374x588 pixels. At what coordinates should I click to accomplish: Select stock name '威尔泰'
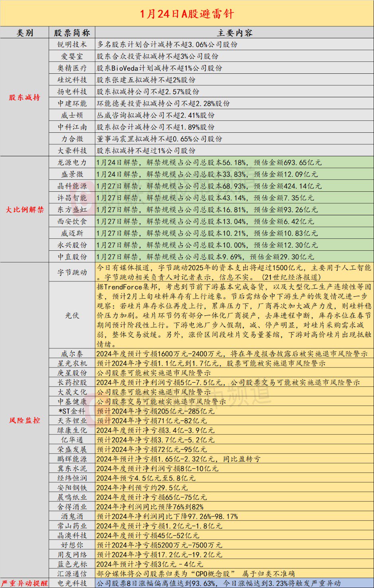pyautogui.click(x=72, y=354)
